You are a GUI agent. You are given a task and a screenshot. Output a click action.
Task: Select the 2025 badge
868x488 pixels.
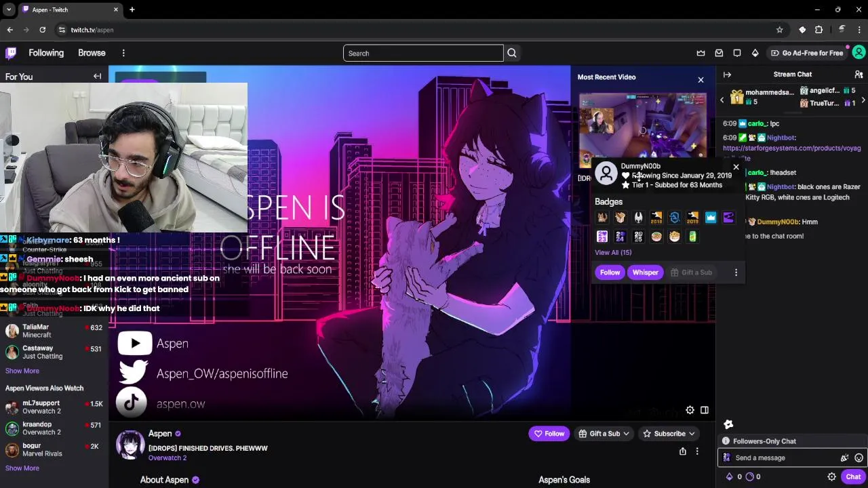tap(638, 236)
